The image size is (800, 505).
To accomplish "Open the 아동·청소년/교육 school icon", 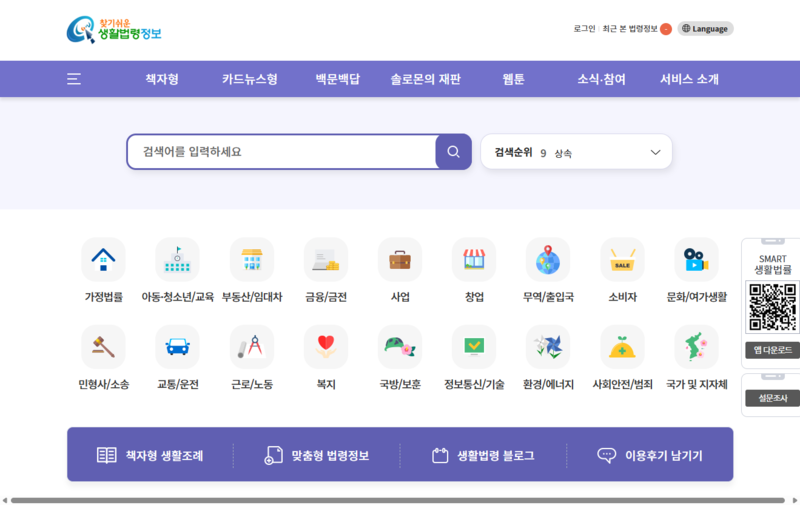I will [x=177, y=260].
